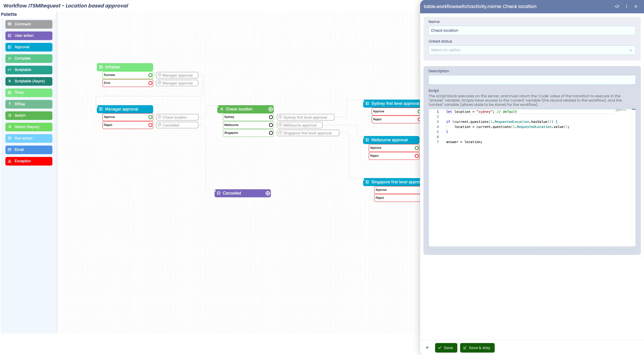Screen dimensions: 644x355
Task: Select the Timer palette item
Action: point(29,93)
